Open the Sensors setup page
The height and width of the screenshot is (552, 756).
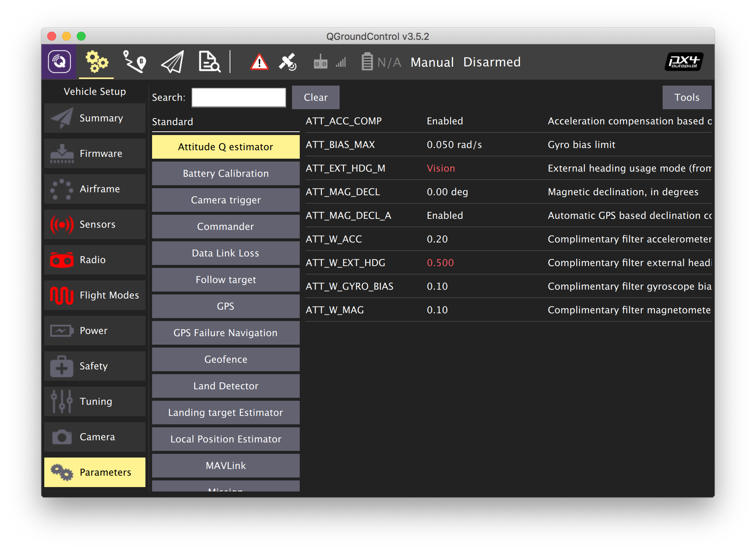coord(95,224)
